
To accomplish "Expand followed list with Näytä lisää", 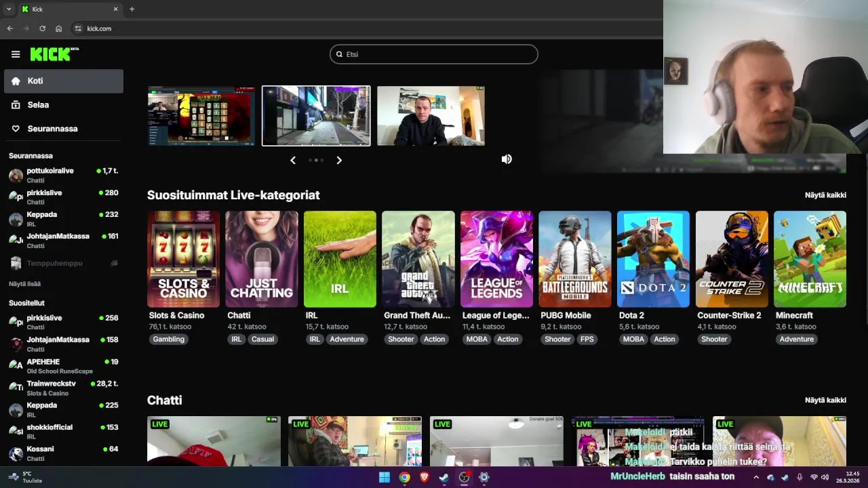I will pyautogui.click(x=24, y=284).
